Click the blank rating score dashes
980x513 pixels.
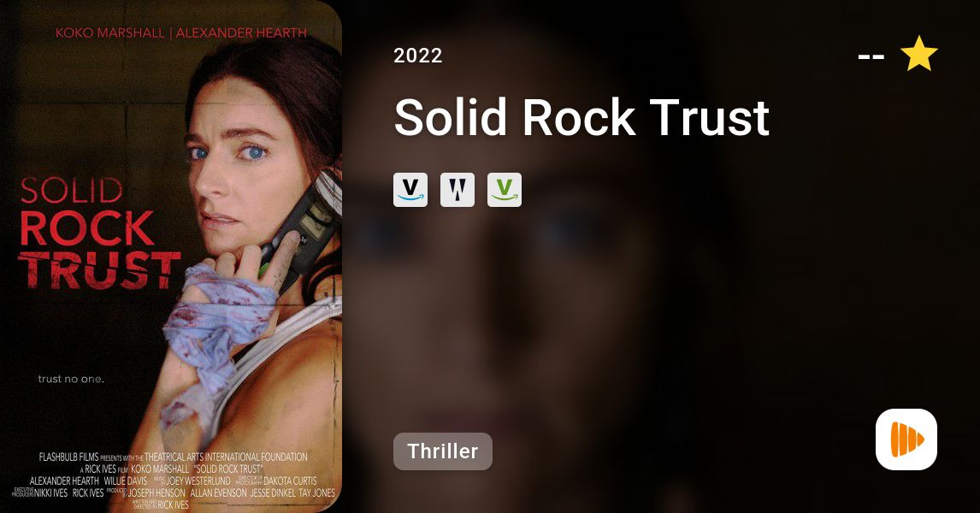pyautogui.click(x=871, y=56)
